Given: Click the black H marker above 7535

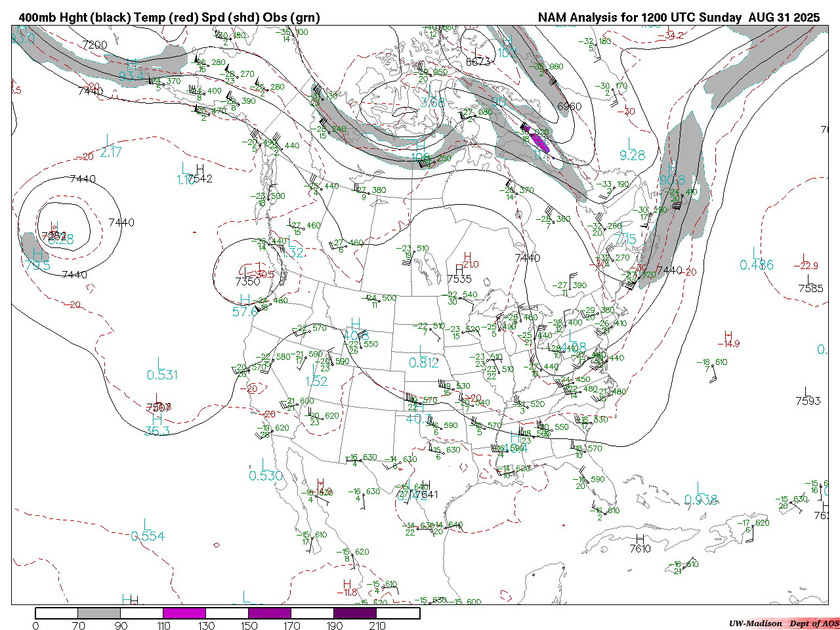Looking at the screenshot, I should pyautogui.click(x=459, y=268).
